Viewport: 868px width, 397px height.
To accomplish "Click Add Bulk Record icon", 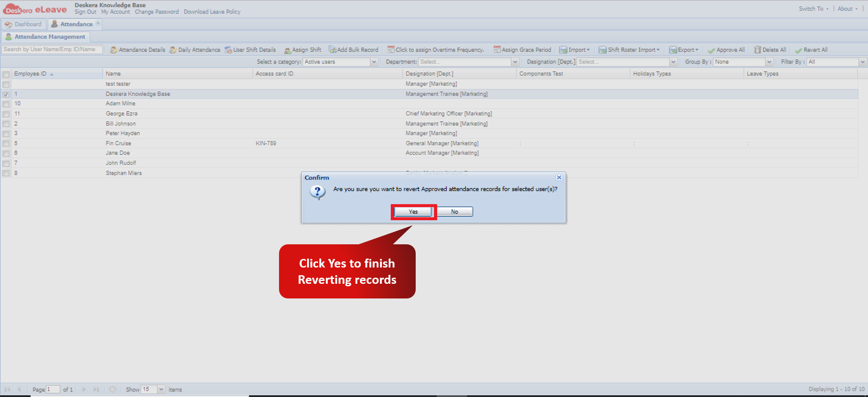I will click(x=332, y=50).
